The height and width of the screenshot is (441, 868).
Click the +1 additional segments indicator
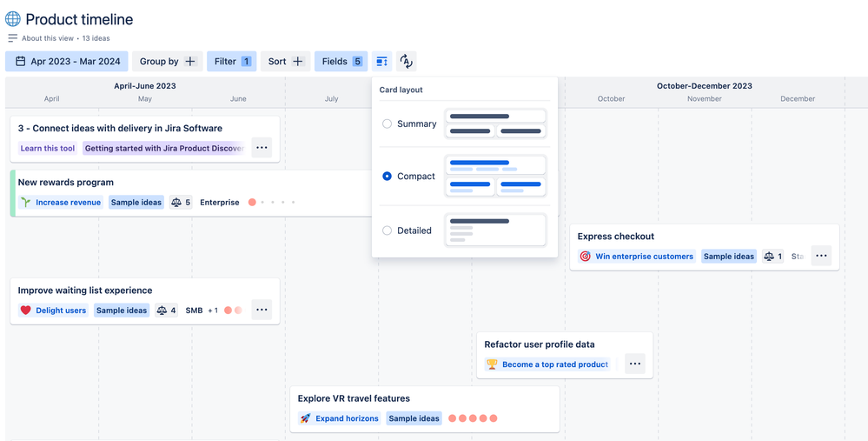coord(213,311)
